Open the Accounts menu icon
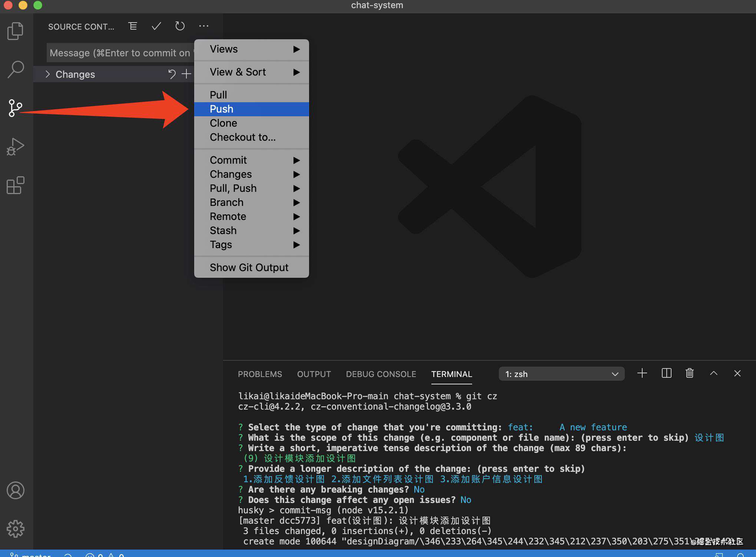756x557 pixels. [x=16, y=490]
